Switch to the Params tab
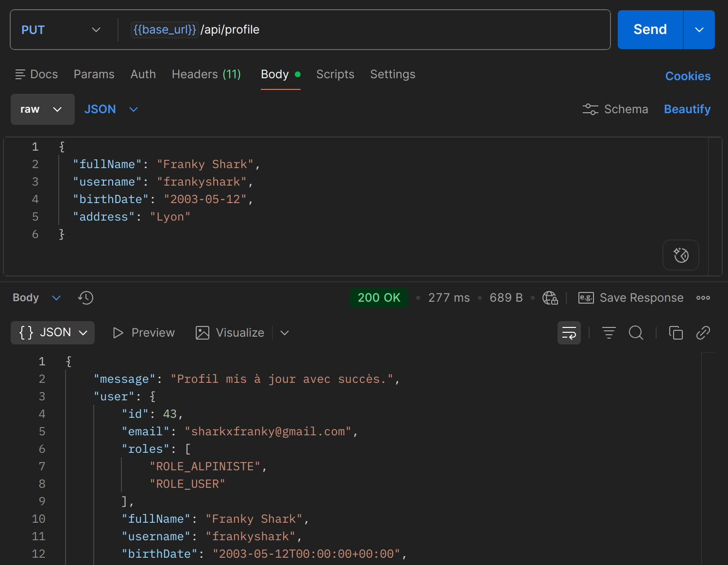728x565 pixels. tap(94, 74)
